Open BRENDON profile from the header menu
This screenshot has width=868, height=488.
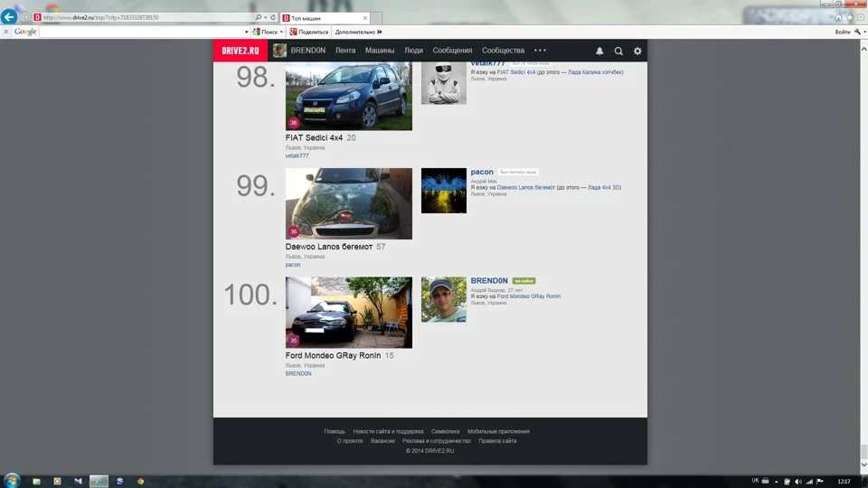pyautogui.click(x=307, y=51)
